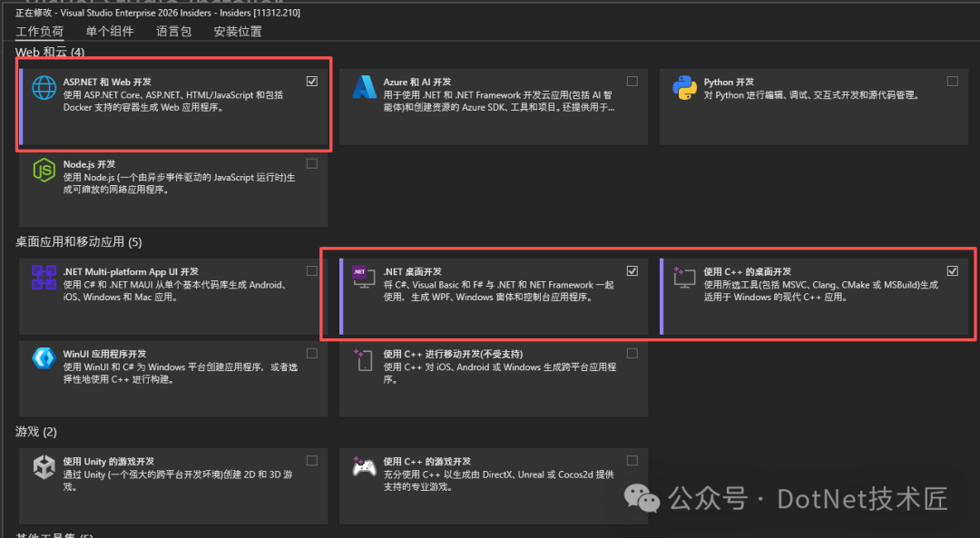This screenshot has width=980, height=538.
Task: Click the WinUI application development icon
Action: 44,359
